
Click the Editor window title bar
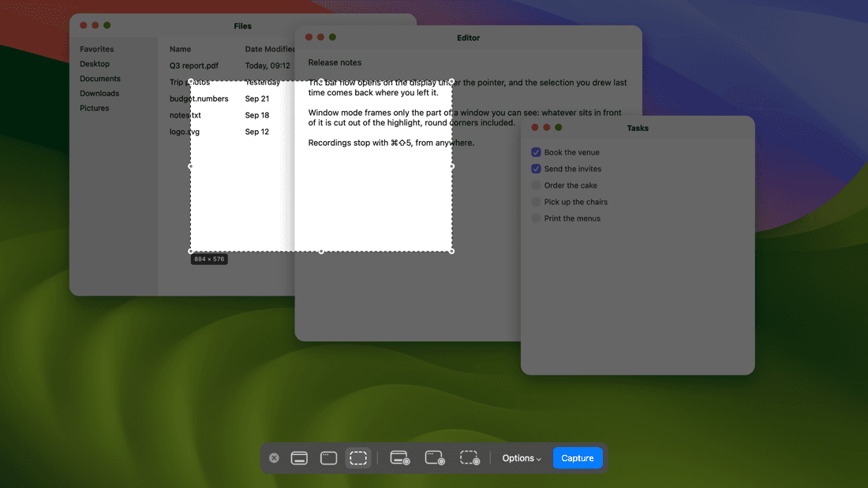(468, 38)
